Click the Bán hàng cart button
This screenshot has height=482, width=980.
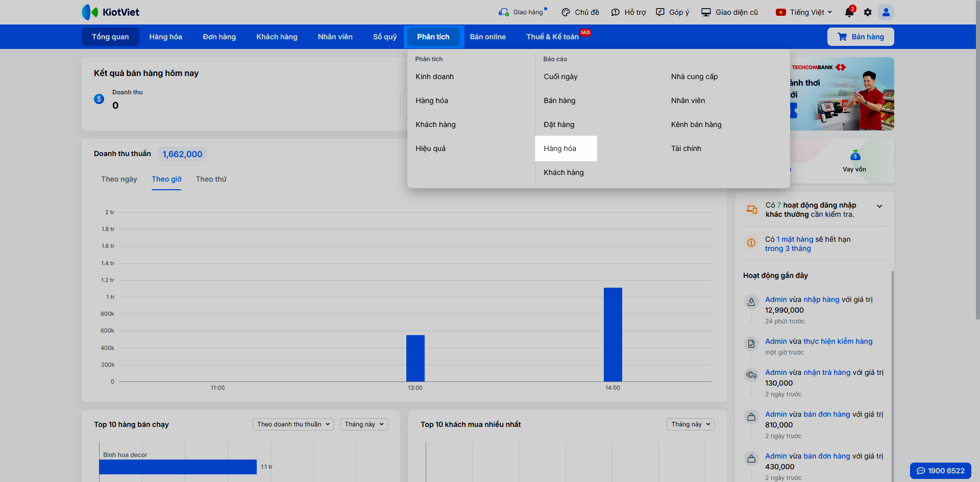point(861,37)
